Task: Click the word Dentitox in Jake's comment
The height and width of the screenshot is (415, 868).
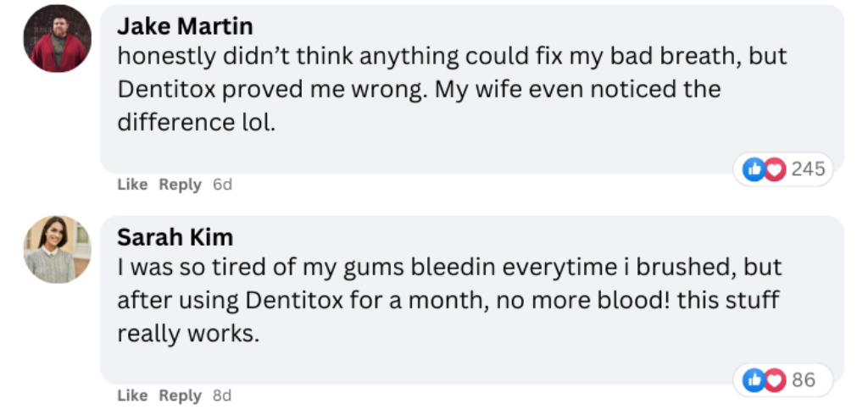Action: 166,90
